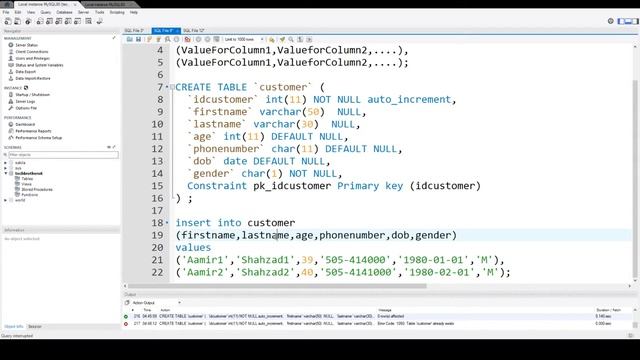The width and height of the screenshot is (640, 360).
Task: Collapse the CREATE TABLE code fold marker
Action: (x=172, y=87)
